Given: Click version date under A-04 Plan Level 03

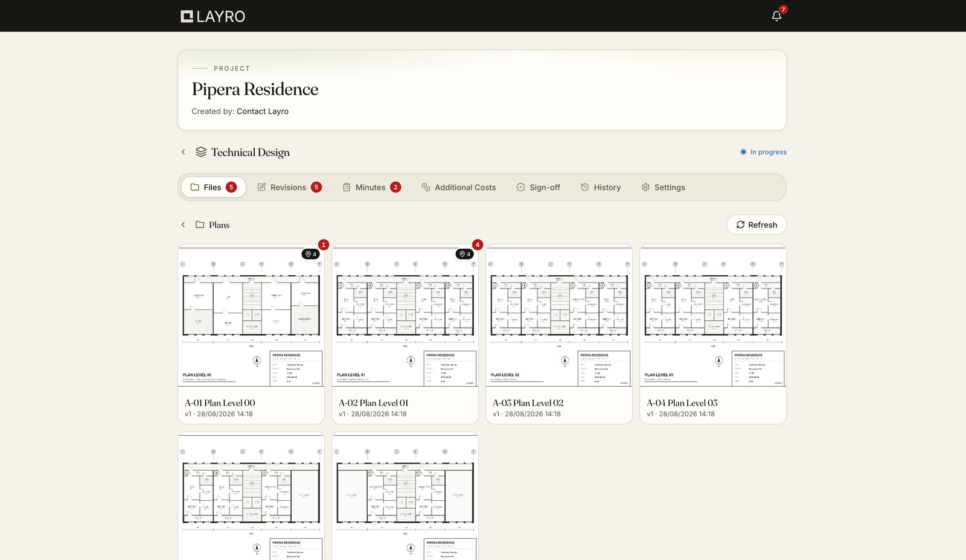Looking at the screenshot, I should [x=680, y=414].
